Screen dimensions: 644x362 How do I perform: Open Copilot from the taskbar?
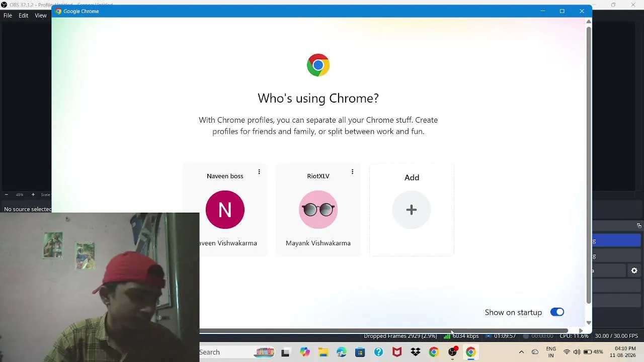pyautogui.click(x=305, y=352)
